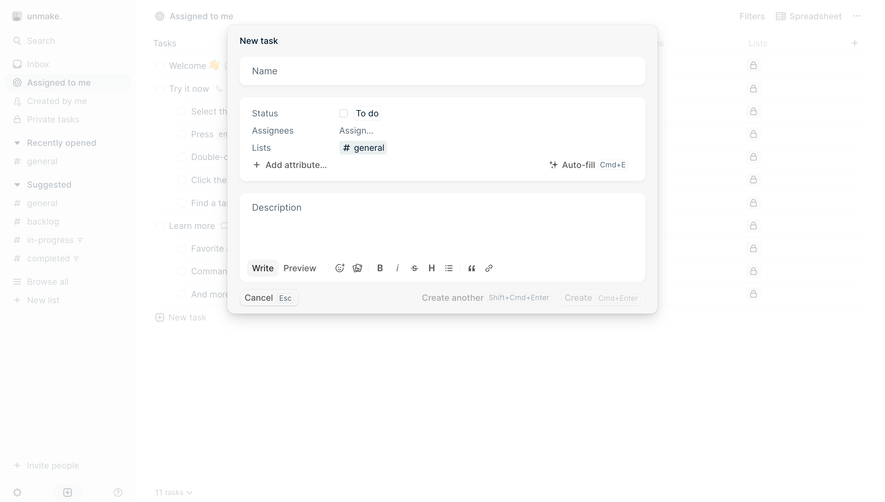This screenshot has width=885, height=502.
Task: Click the Lists column header
Action: pyautogui.click(x=758, y=43)
